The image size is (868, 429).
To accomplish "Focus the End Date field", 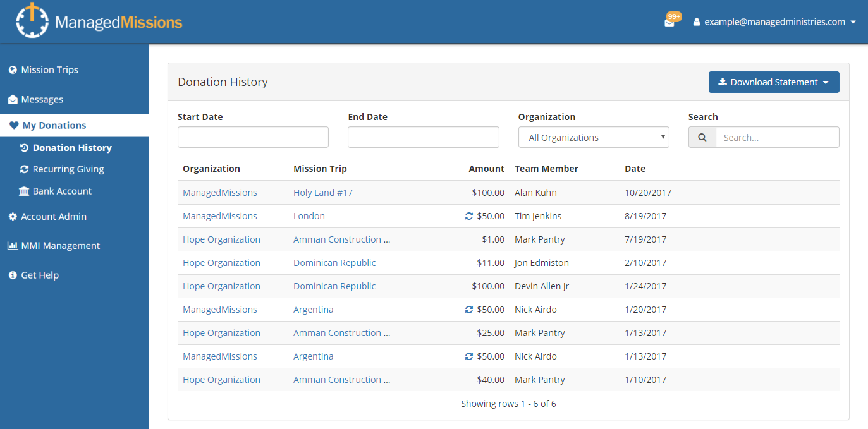I will click(x=424, y=137).
